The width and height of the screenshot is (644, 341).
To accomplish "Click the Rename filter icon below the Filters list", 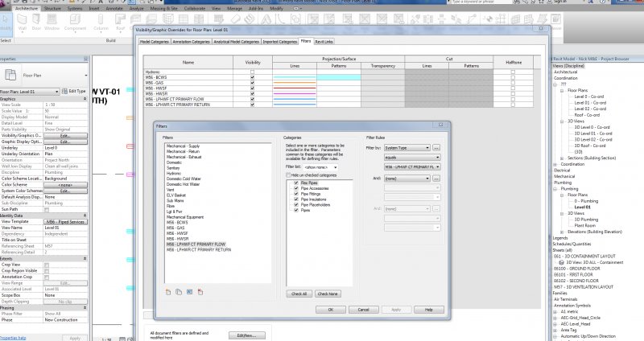I will tap(189, 292).
